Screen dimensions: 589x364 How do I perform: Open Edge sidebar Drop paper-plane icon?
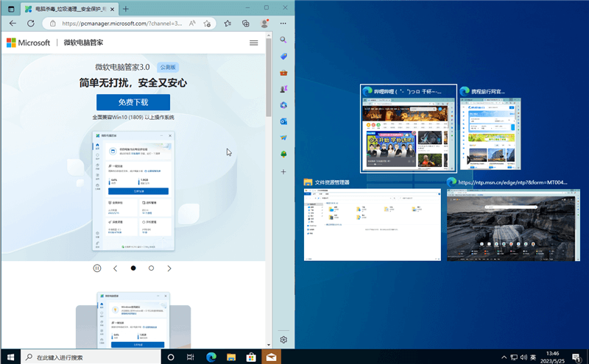tap(283, 138)
